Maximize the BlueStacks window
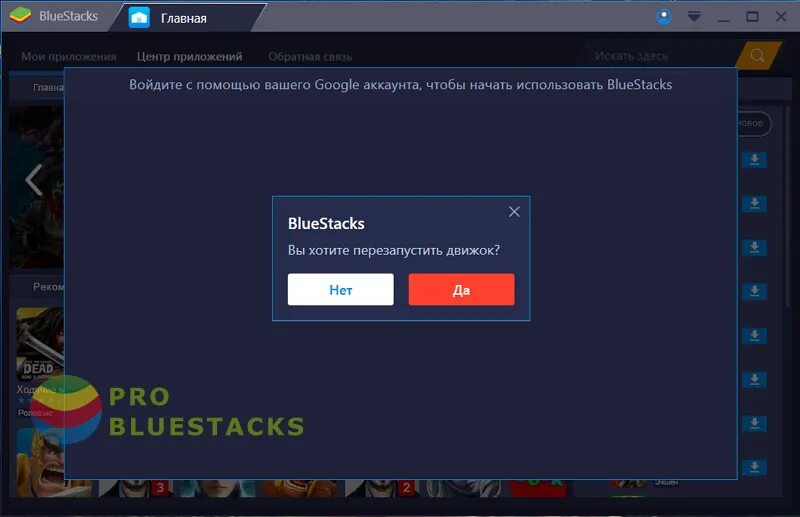 click(x=752, y=16)
